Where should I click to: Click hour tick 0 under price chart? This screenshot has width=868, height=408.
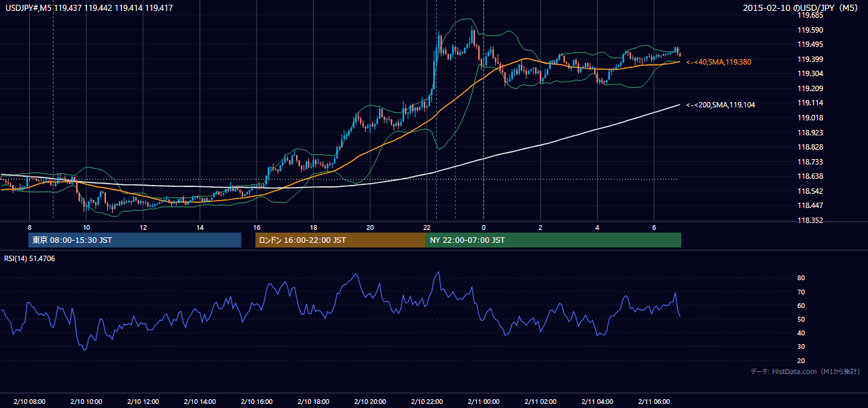pyautogui.click(x=484, y=226)
